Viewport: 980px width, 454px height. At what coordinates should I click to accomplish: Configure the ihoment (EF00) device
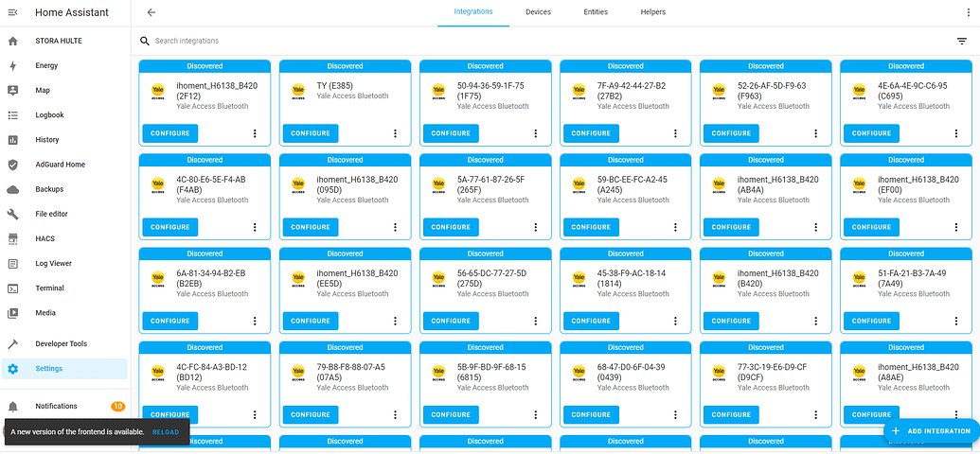pos(872,227)
